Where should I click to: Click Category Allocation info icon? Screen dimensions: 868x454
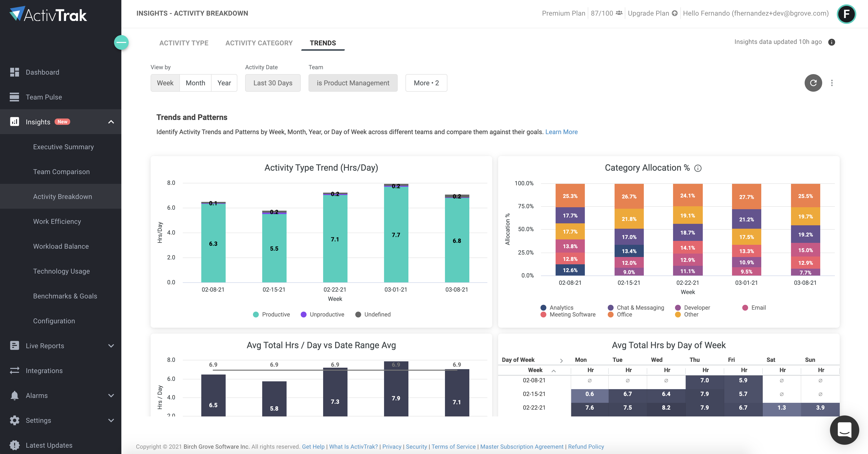698,168
